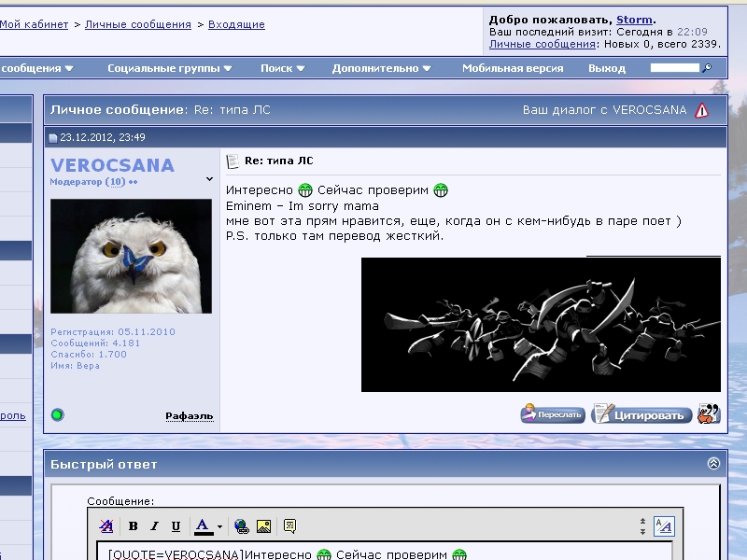Open the text color dropdown arrow
Screen dimensions: 747x560
[x=219, y=526]
